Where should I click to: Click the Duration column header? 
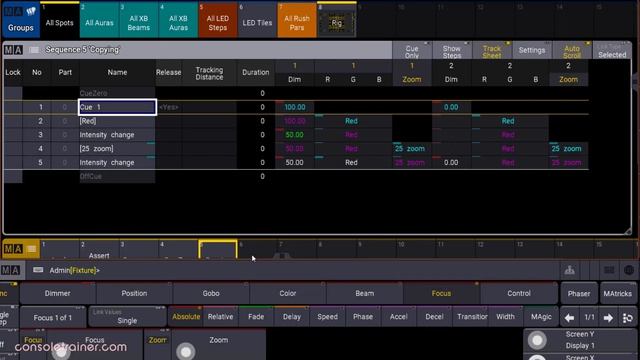pos(256,73)
